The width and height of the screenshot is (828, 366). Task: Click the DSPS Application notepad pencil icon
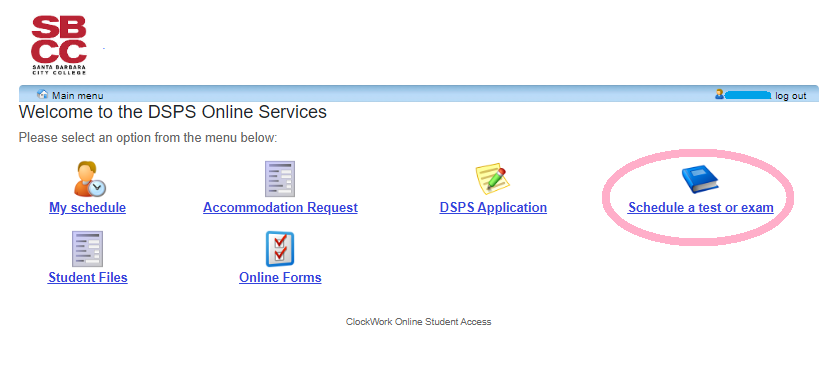[x=493, y=179]
